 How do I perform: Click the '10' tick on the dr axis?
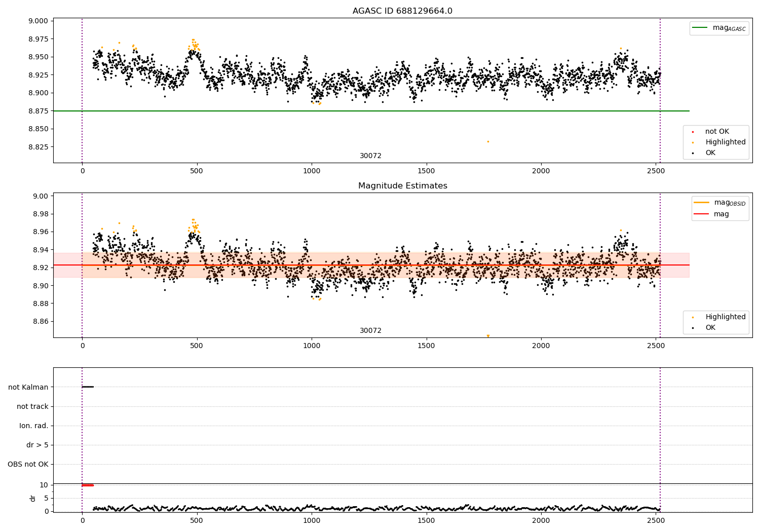(44, 485)
